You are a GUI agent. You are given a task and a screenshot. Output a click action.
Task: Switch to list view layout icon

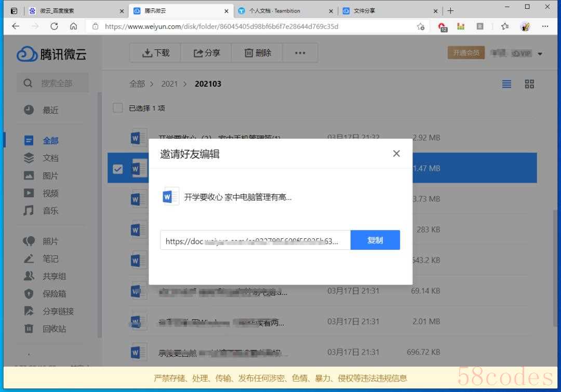(506, 84)
